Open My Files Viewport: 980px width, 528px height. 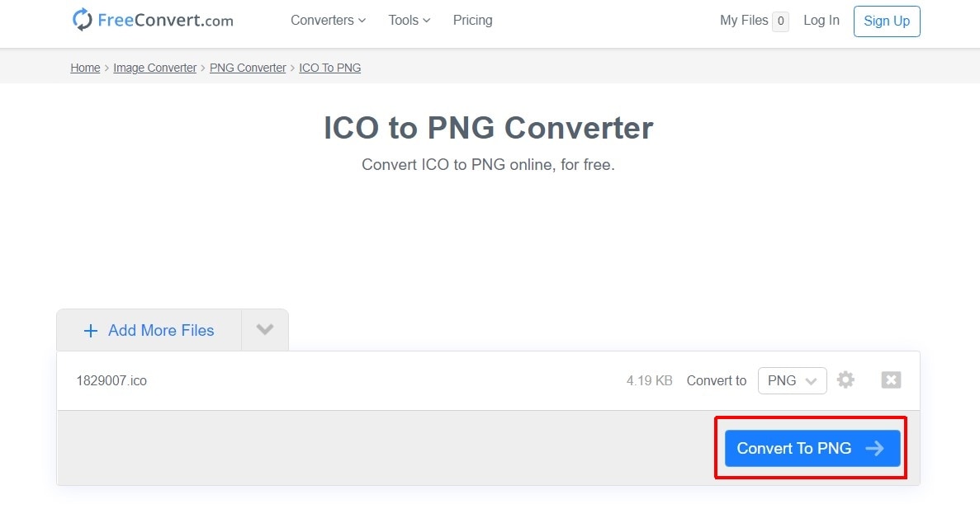744,21
